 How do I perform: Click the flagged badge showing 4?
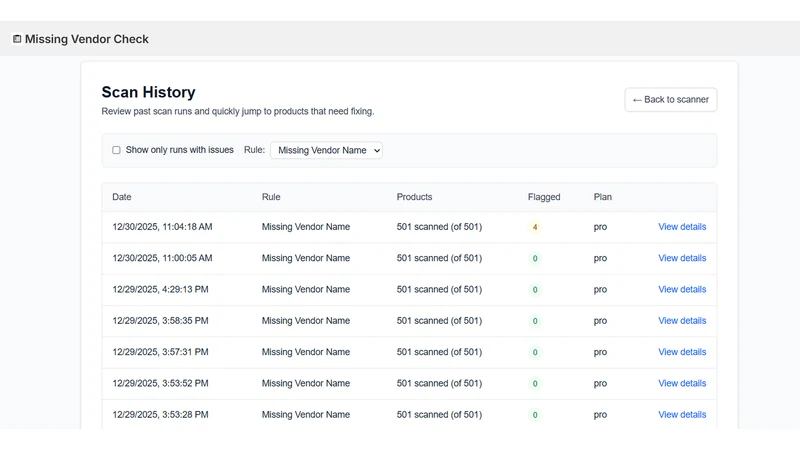tap(535, 227)
